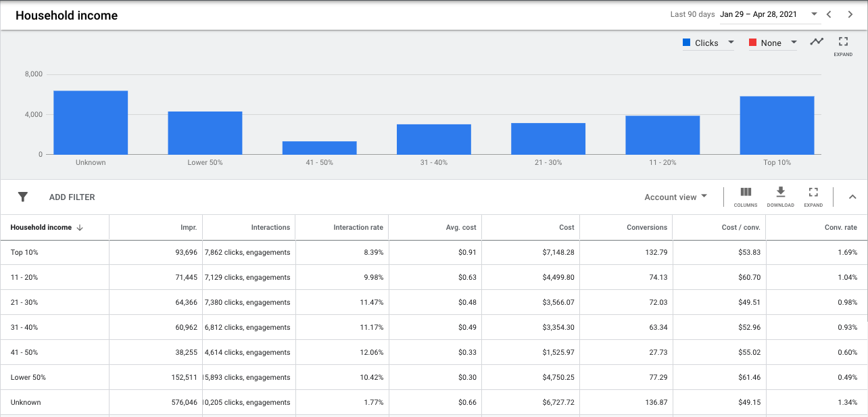Select the 11 - 20% table row label

tap(24, 277)
